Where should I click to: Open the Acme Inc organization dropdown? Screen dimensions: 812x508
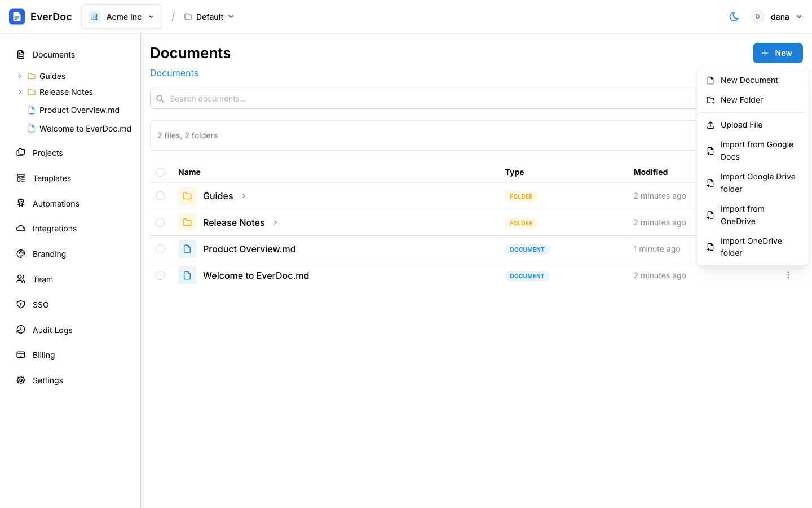pos(122,17)
